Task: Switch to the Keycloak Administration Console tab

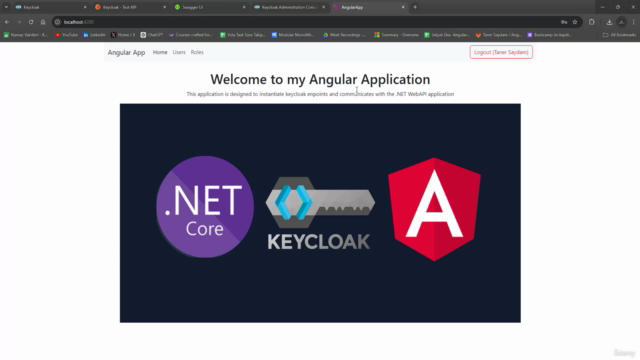Action: (x=289, y=7)
